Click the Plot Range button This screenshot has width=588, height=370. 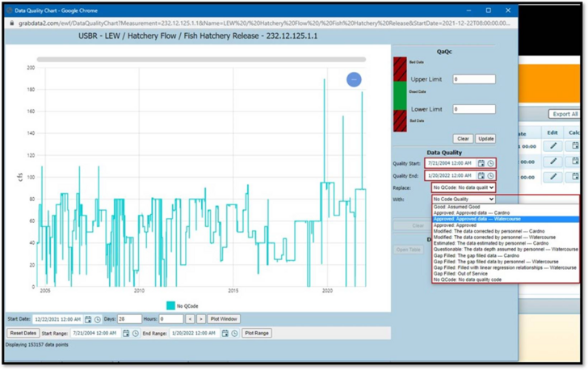click(257, 333)
